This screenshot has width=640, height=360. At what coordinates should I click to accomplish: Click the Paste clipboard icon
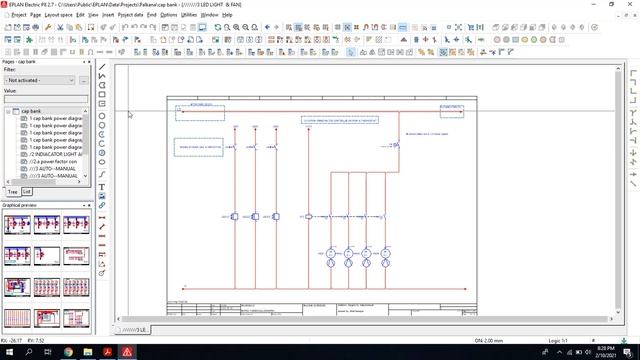click(x=79, y=27)
